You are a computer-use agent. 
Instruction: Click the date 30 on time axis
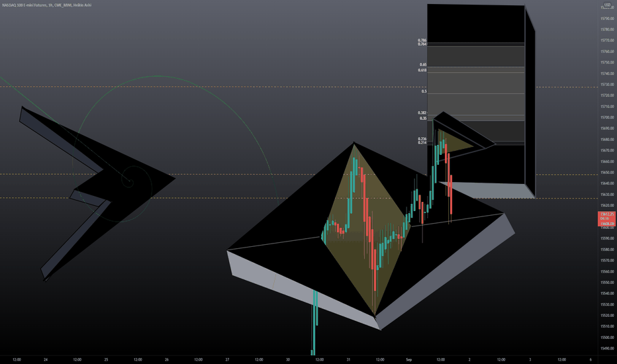tap(288, 359)
